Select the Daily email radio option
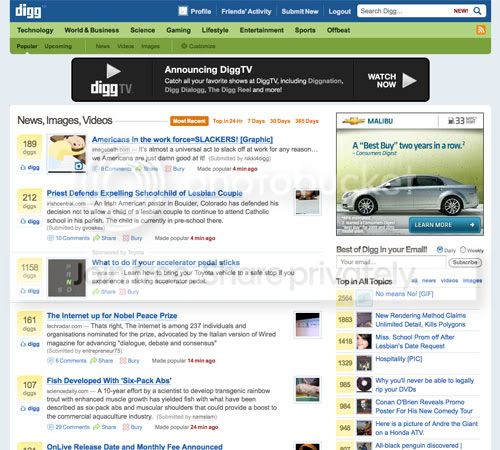 [x=440, y=250]
